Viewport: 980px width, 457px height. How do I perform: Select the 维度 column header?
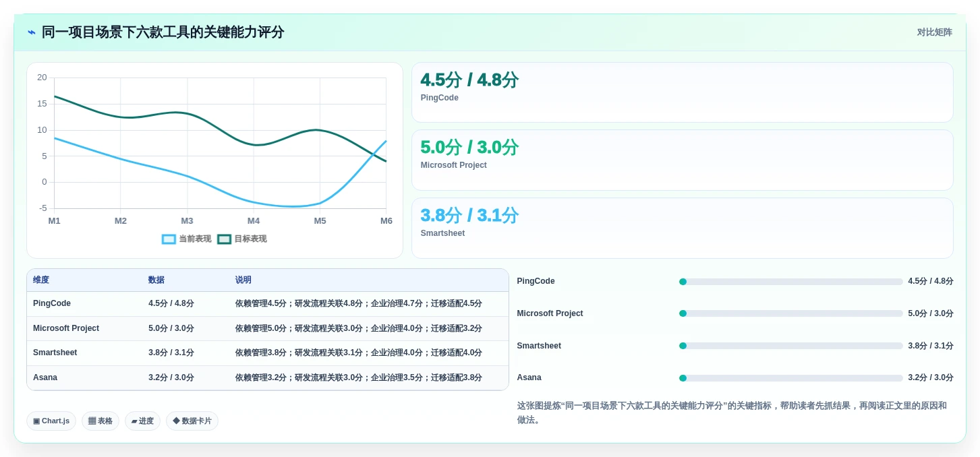41,280
